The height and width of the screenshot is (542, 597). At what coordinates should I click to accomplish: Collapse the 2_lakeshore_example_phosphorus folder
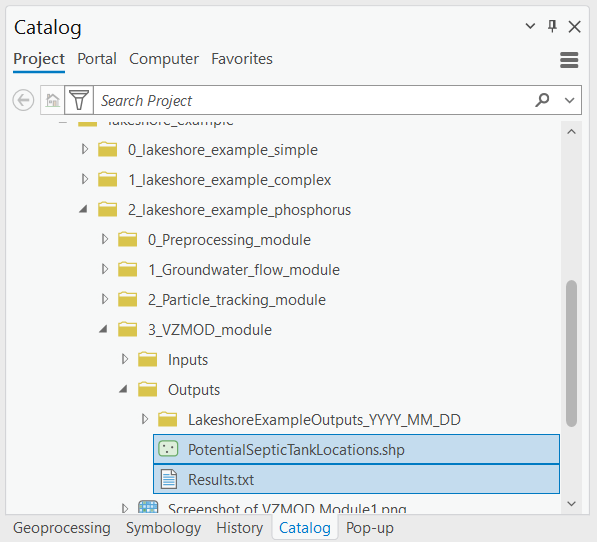click(x=83, y=209)
